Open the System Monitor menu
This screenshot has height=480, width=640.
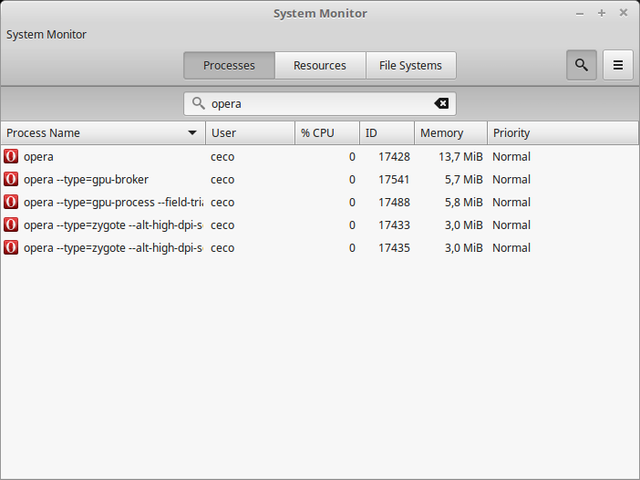[x=46, y=35]
